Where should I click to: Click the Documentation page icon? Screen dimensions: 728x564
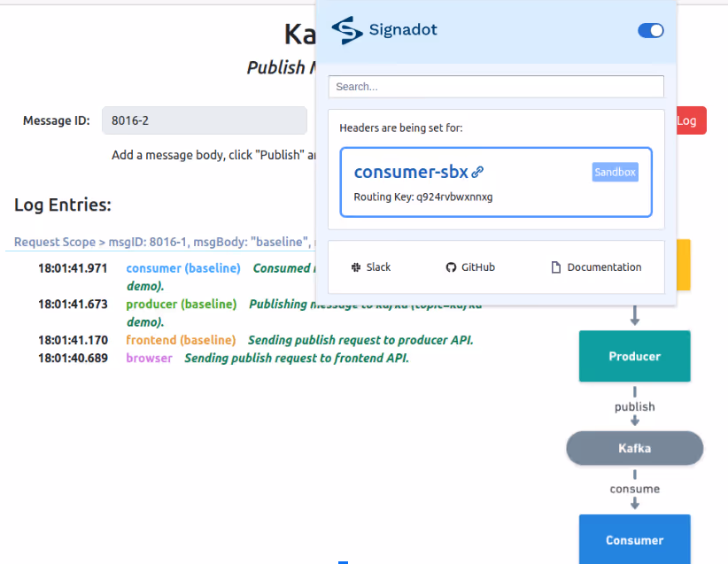pos(556,267)
